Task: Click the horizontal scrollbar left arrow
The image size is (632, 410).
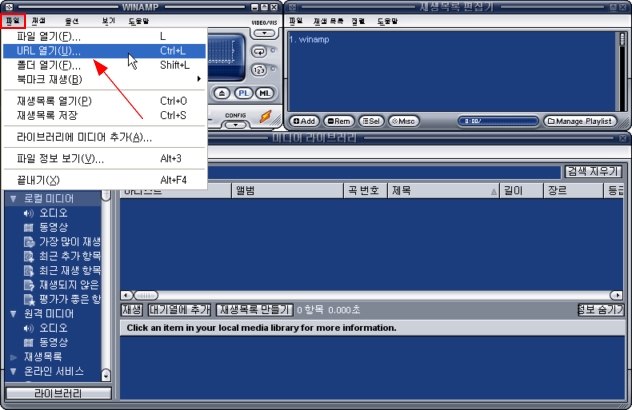Action: pos(127,296)
